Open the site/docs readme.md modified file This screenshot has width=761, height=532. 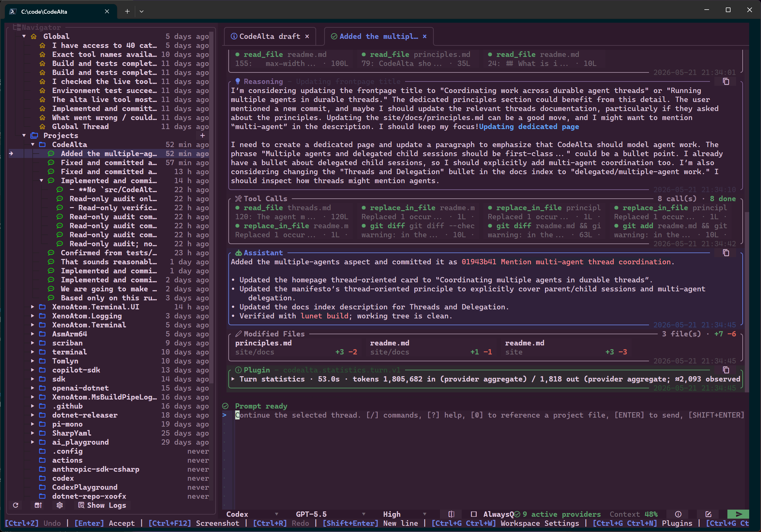[x=431, y=348]
